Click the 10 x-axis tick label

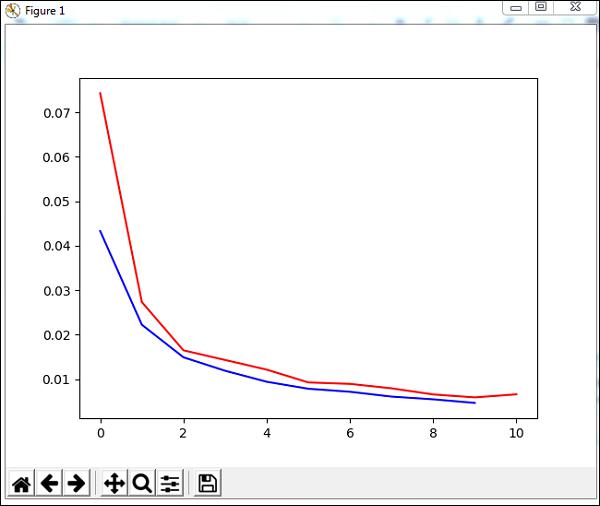[516, 433]
